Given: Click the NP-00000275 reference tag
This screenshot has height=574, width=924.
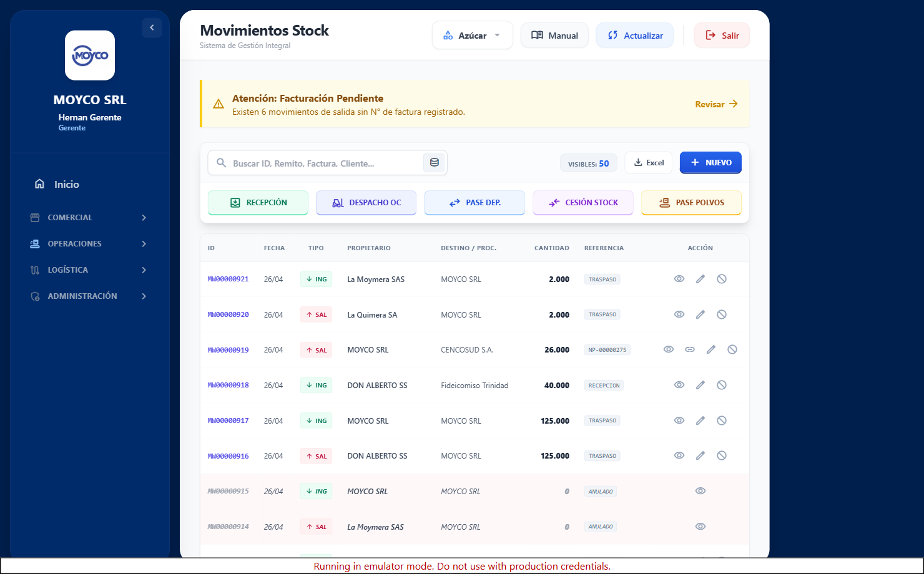Looking at the screenshot, I should pos(607,350).
